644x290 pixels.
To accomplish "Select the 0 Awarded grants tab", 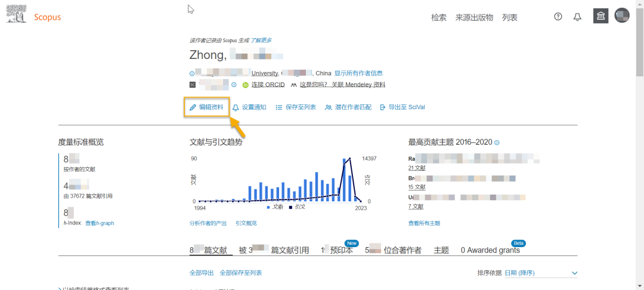I will click(490, 250).
